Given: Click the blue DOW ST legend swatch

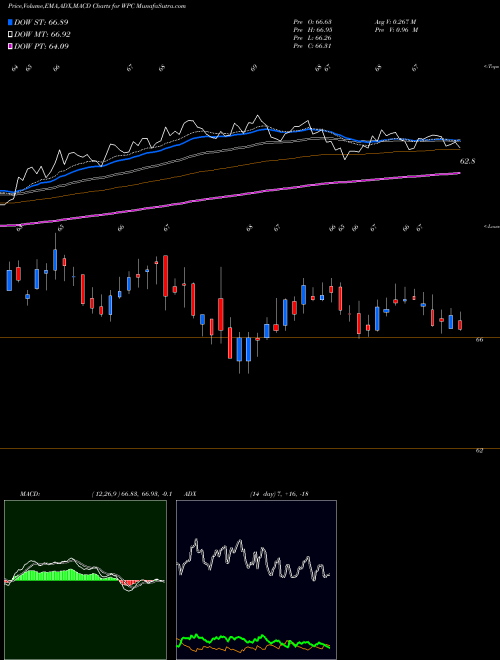Looking at the screenshot, I should 11,22.
